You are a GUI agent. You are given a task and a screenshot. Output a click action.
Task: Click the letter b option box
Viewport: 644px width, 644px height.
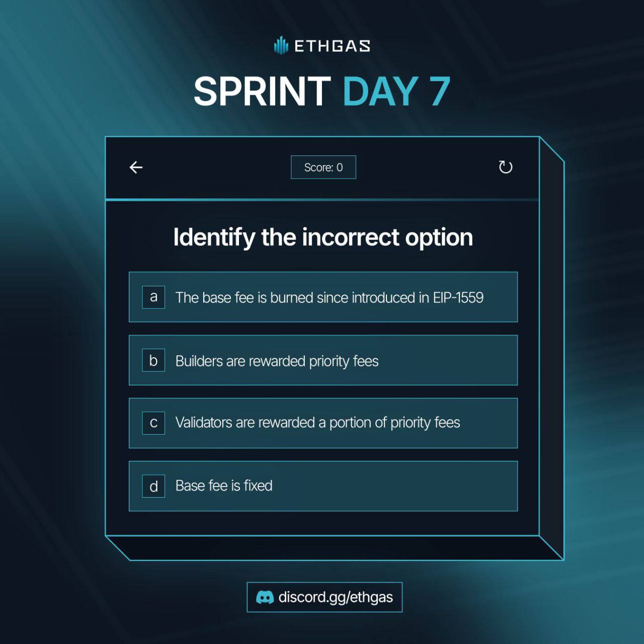click(x=153, y=360)
